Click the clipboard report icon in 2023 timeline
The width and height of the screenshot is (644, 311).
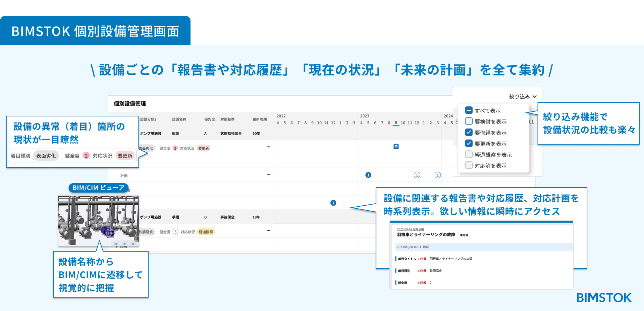point(396,147)
